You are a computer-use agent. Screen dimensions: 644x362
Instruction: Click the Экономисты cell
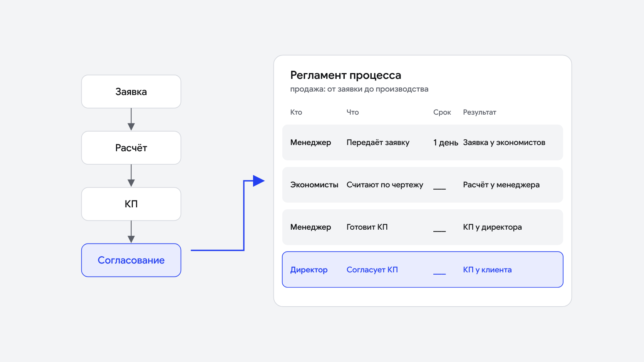[314, 185]
